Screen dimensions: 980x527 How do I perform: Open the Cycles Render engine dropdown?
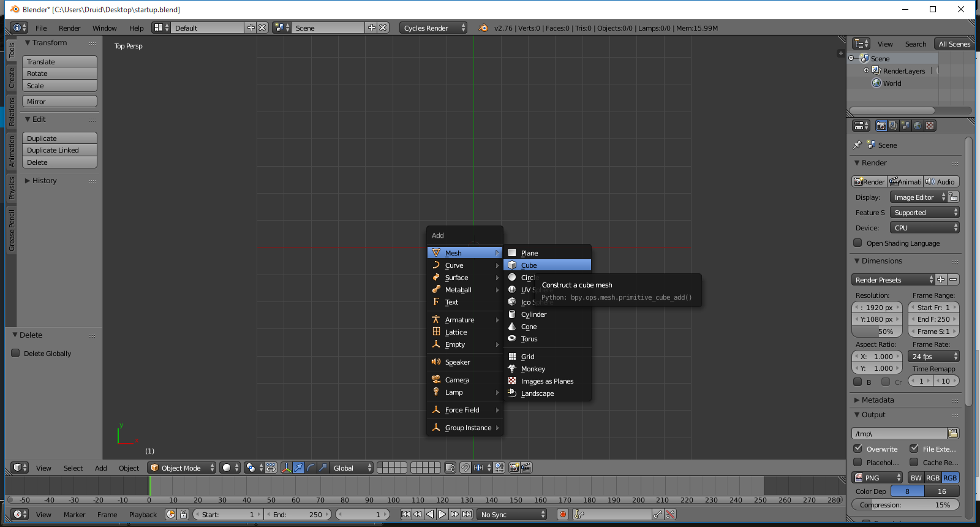[434, 28]
